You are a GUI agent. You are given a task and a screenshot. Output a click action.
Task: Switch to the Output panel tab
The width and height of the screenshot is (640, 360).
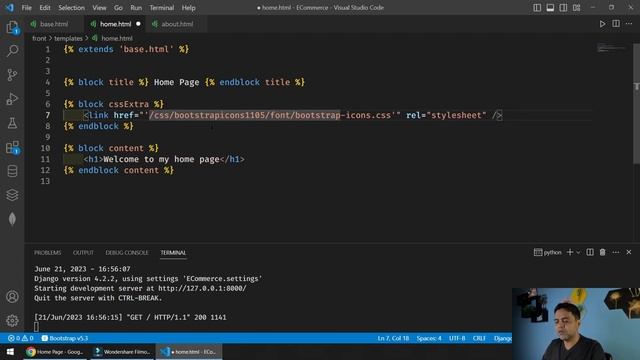83,253
